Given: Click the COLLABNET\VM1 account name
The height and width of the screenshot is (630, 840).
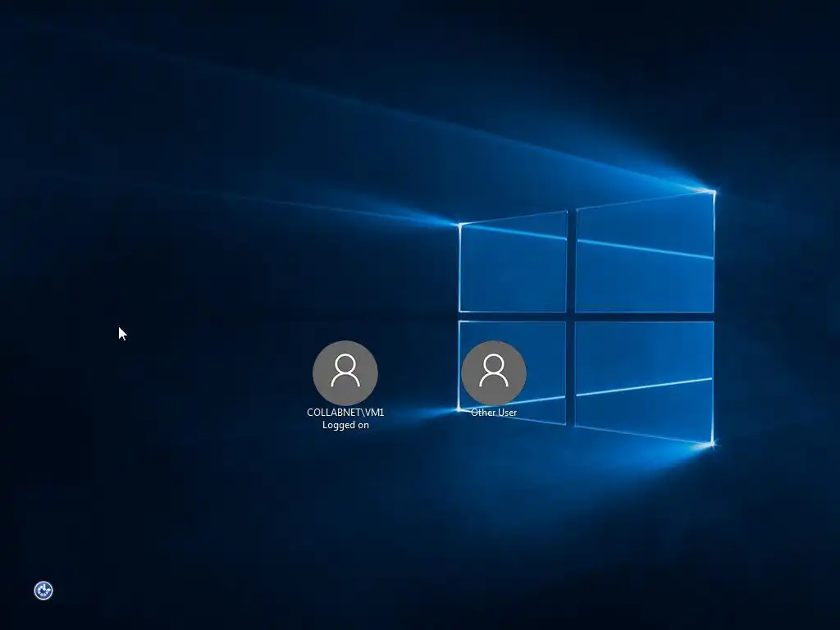Looking at the screenshot, I should [345, 412].
